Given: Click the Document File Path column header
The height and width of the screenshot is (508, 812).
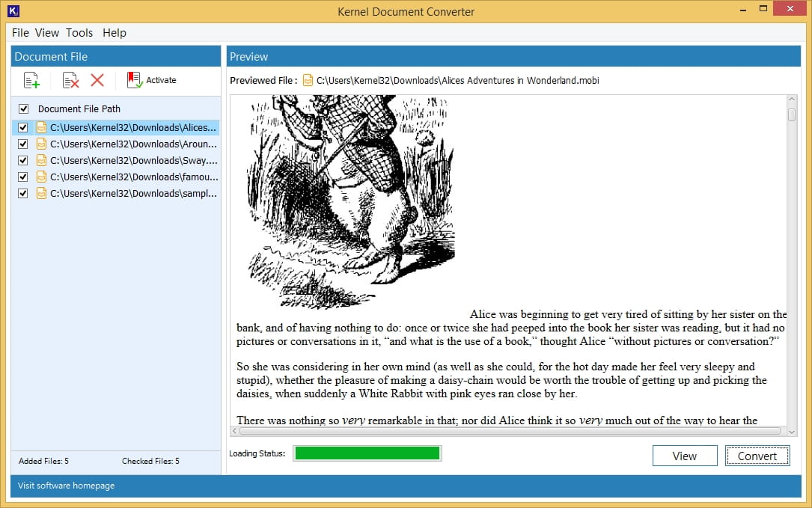Looking at the screenshot, I should pos(79,108).
